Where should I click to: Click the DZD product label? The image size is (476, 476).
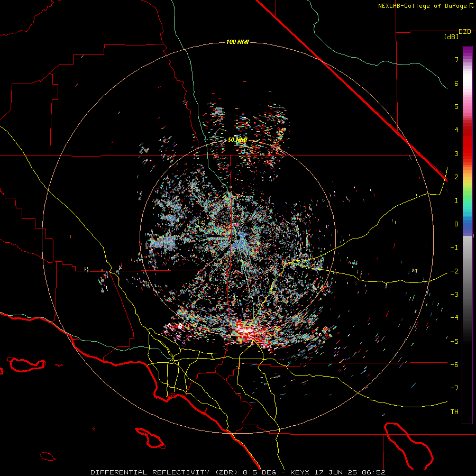tap(464, 32)
